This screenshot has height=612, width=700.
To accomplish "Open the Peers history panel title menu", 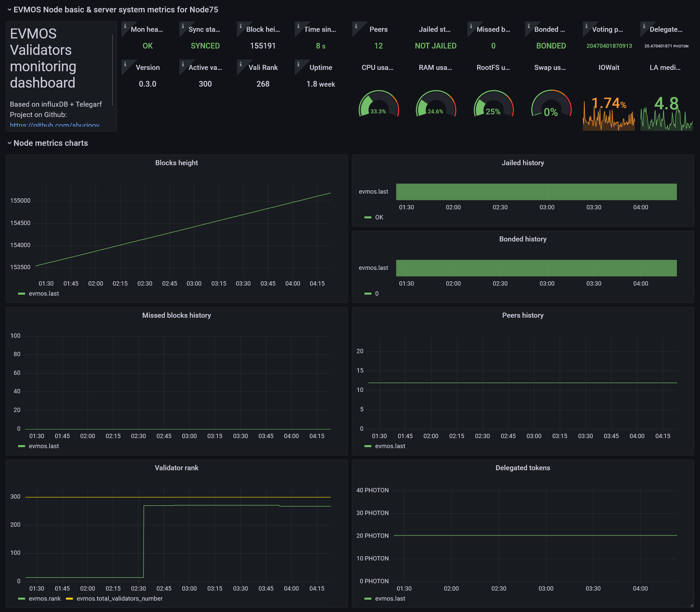I will [522, 315].
